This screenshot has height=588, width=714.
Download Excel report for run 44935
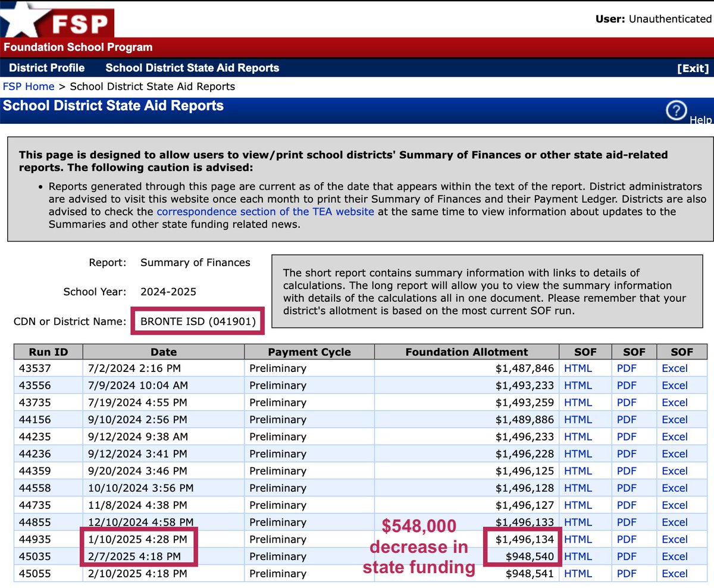pos(675,540)
